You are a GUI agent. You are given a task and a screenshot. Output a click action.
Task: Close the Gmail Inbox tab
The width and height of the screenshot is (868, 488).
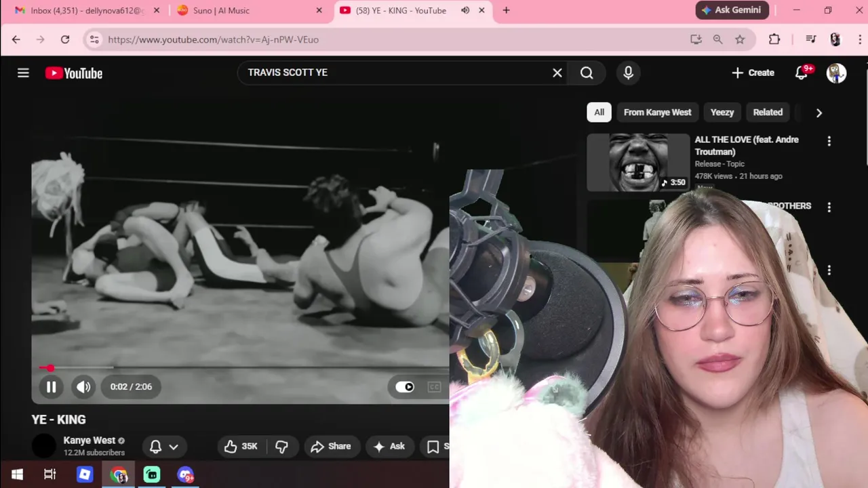tap(157, 10)
